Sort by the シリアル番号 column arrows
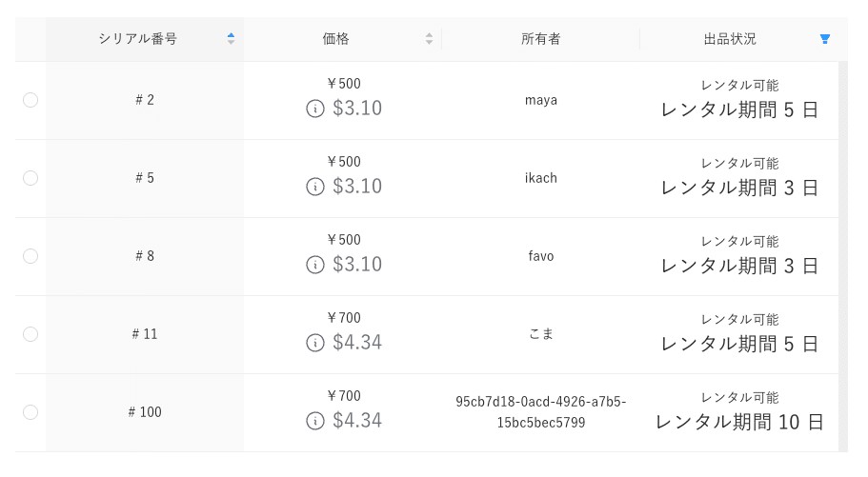This screenshot has width=868, height=477. tap(231, 39)
